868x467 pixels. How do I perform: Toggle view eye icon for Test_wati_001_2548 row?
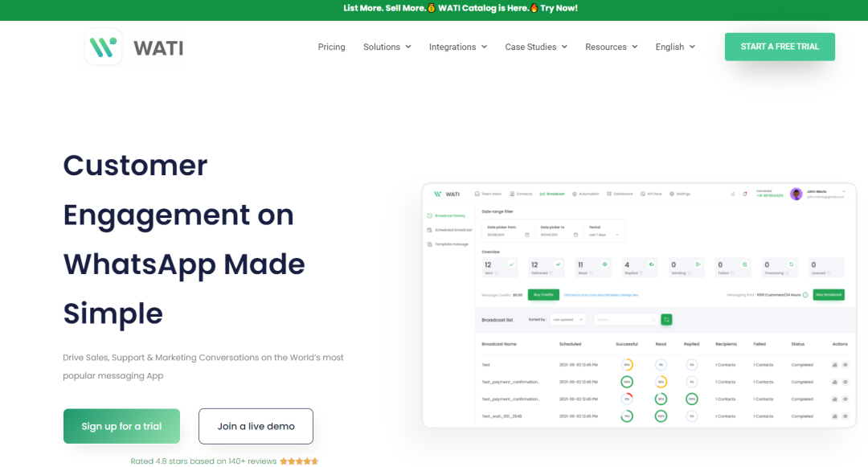click(x=845, y=416)
